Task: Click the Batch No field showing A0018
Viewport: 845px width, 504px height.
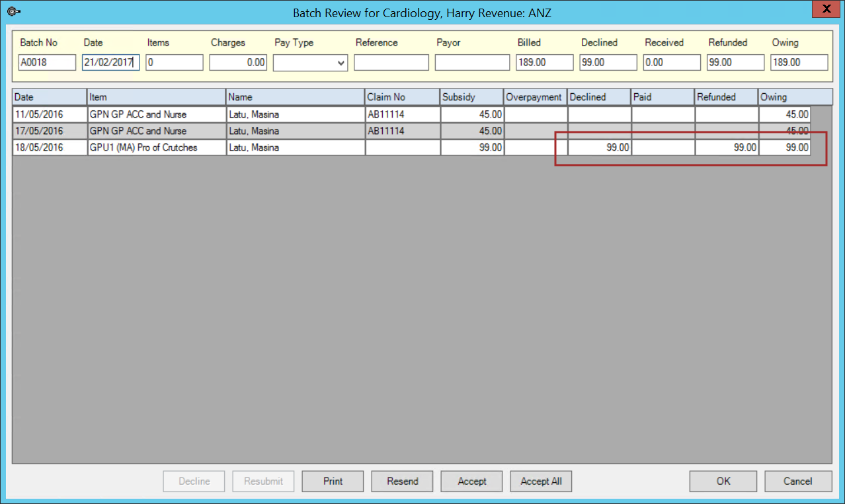Action: pos(48,63)
